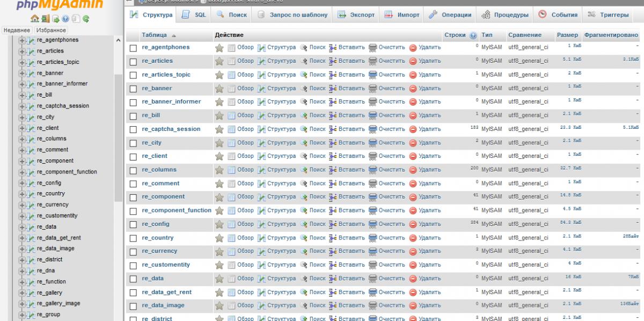Click red delete icon for re_client
The height and width of the screenshot is (321, 644).
coord(413,156)
